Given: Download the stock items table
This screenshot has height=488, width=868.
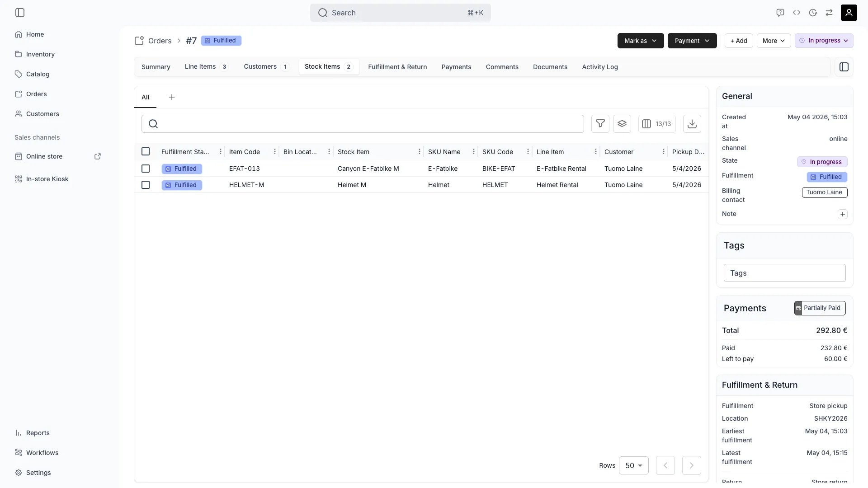Looking at the screenshot, I should click(x=692, y=124).
